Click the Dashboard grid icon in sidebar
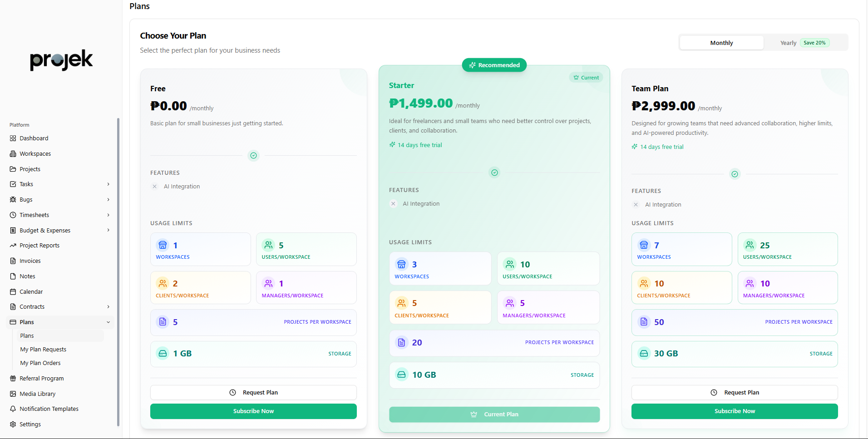868x439 pixels. 13,138
